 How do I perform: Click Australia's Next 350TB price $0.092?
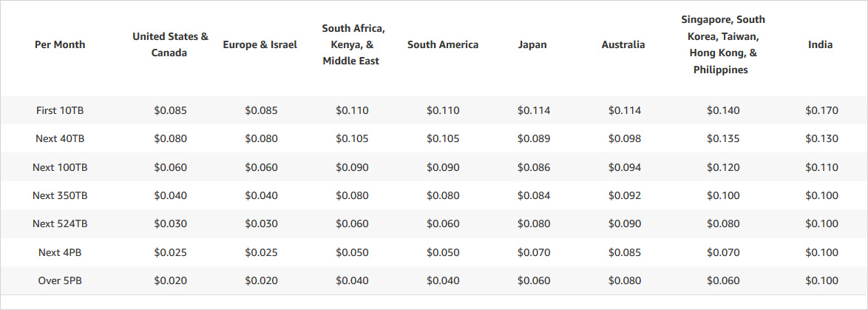pyautogui.click(x=625, y=195)
